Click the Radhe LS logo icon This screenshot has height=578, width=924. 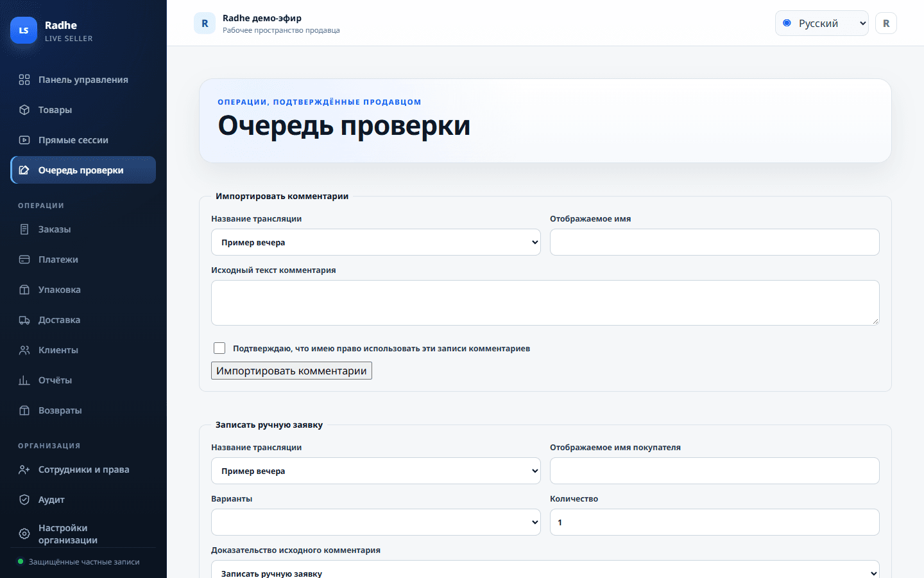point(24,30)
